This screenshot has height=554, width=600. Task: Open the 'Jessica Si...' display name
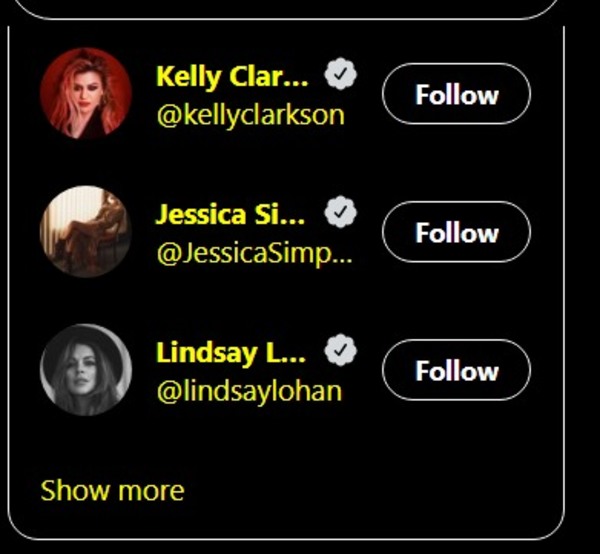click(x=230, y=214)
